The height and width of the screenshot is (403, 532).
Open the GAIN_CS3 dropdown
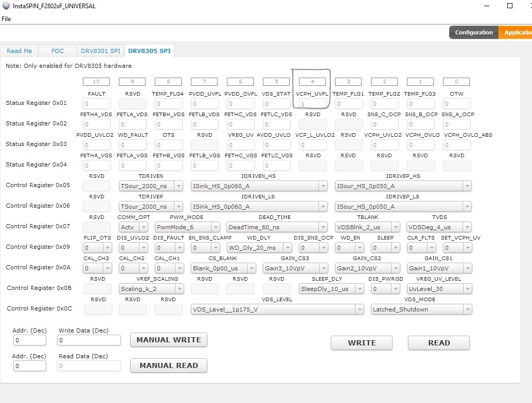coord(295,268)
